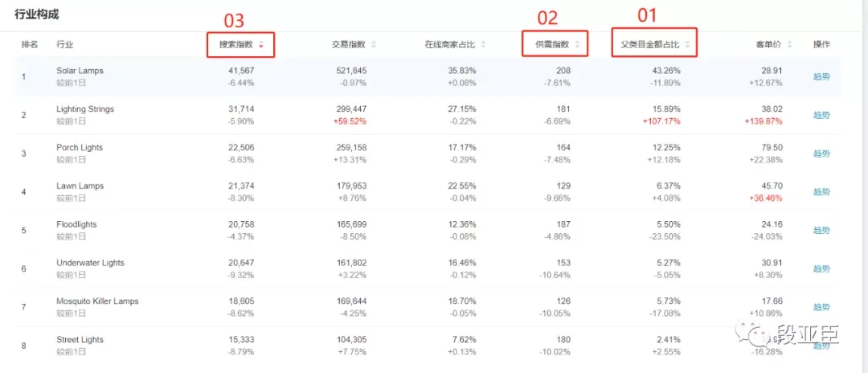Image resolution: width=868 pixels, height=373 pixels.
Task: Open 趋势 for Mosquito Killer Lamps
Action: [x=821, y=307]
